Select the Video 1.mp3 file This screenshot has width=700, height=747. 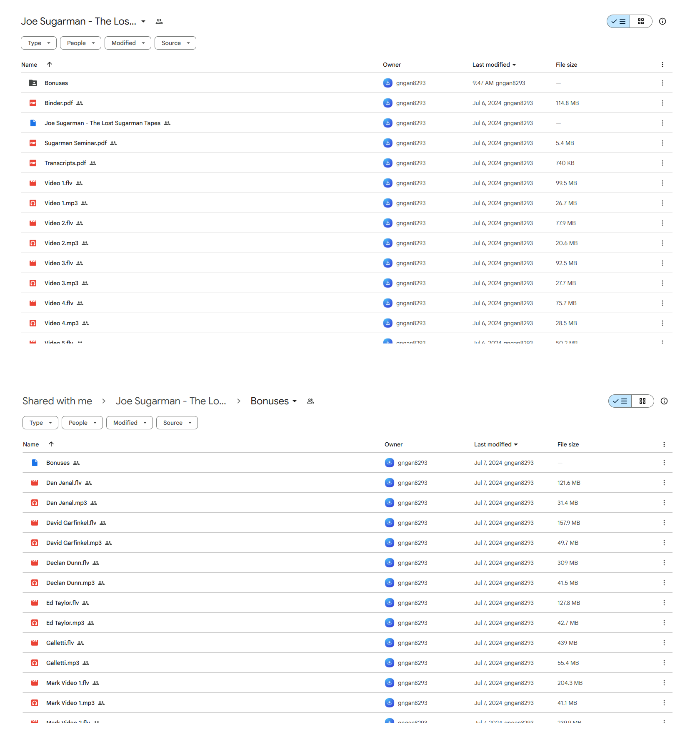(x=347, y=203)
